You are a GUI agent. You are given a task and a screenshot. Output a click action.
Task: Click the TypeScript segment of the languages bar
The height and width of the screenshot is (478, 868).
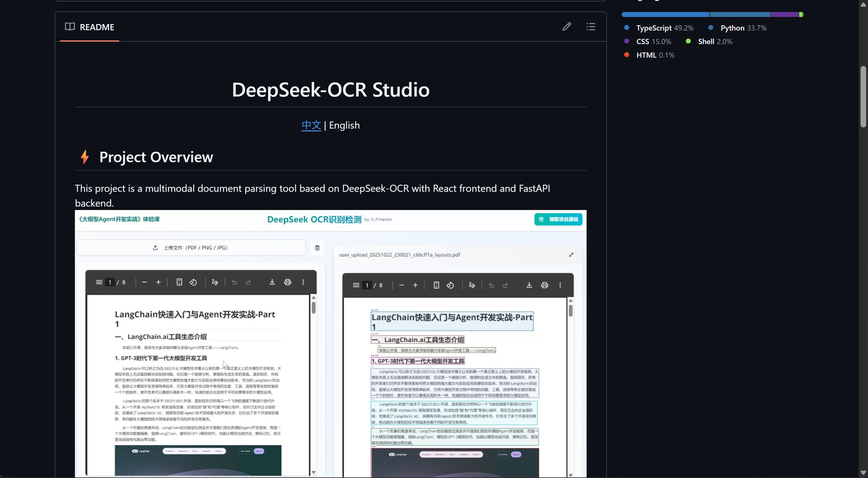[665, 14]
